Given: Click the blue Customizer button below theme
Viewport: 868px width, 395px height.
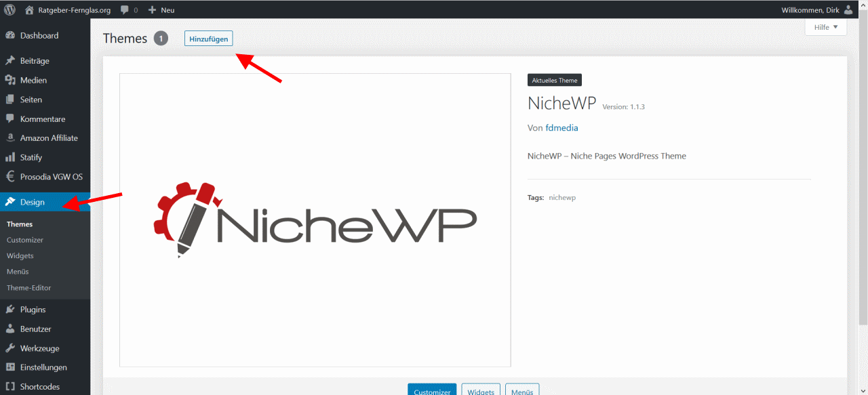Looking at the screenshot, I should point(432,390).
